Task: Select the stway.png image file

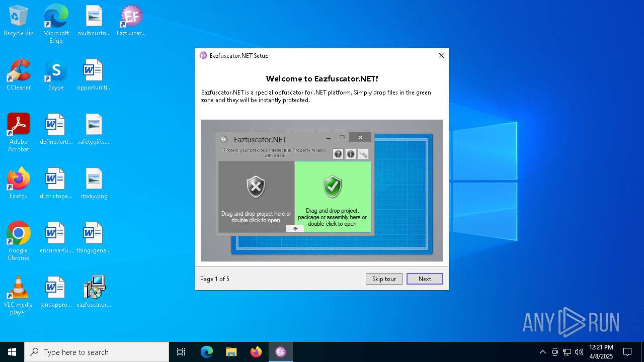Action: pyautogui.click(x=94, y=184)
